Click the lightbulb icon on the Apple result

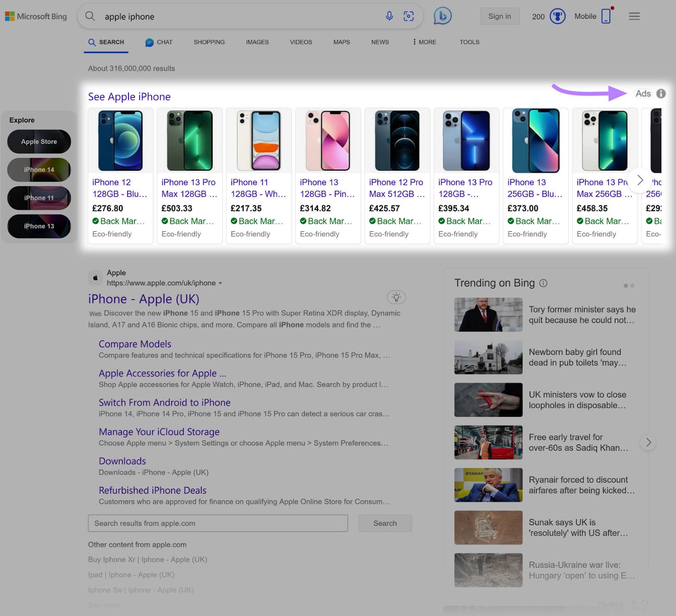[396, 297]
